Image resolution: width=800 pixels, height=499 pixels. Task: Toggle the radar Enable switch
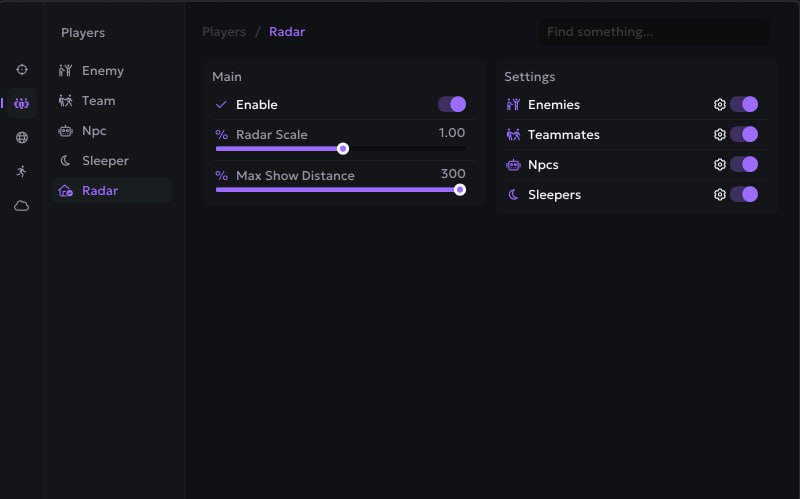pyautogui.click(x=452, y=105)
